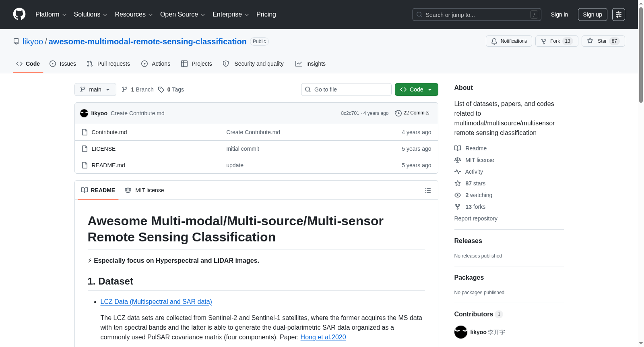This screenshot has width=644, height=347.
Task: Switch to the MIT license tab
Action: point(144,190)
